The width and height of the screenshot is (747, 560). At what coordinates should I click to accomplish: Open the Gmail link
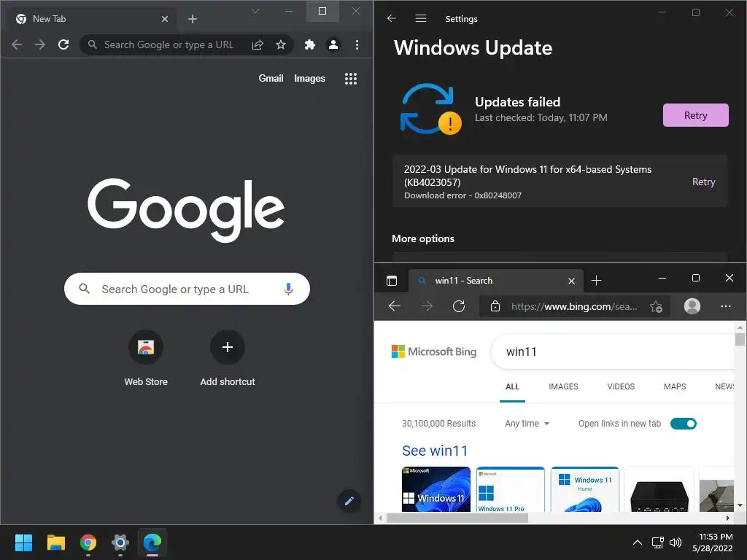coord(271,79)
